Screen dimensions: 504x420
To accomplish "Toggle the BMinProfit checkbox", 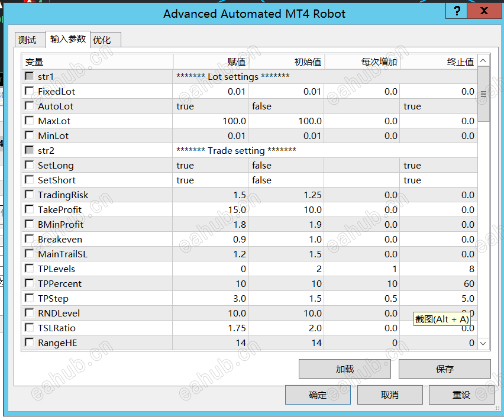I will pos(29,224).
